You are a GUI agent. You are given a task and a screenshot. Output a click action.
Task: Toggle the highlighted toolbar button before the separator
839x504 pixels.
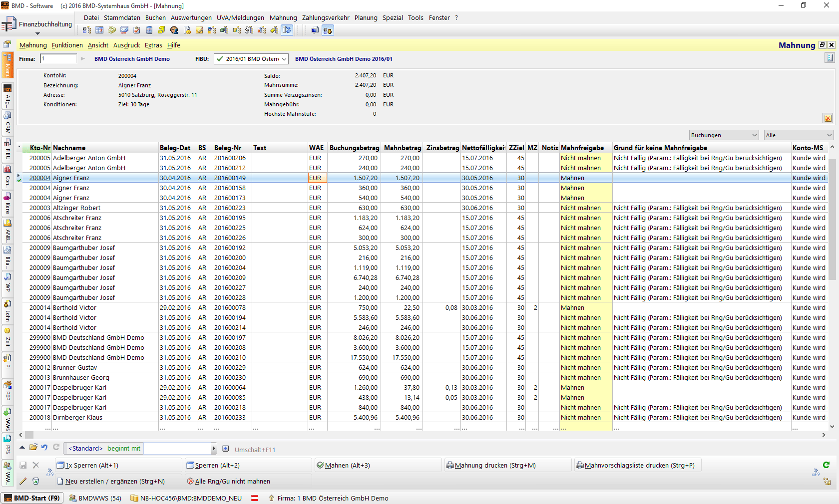click(x=287, y=30)
